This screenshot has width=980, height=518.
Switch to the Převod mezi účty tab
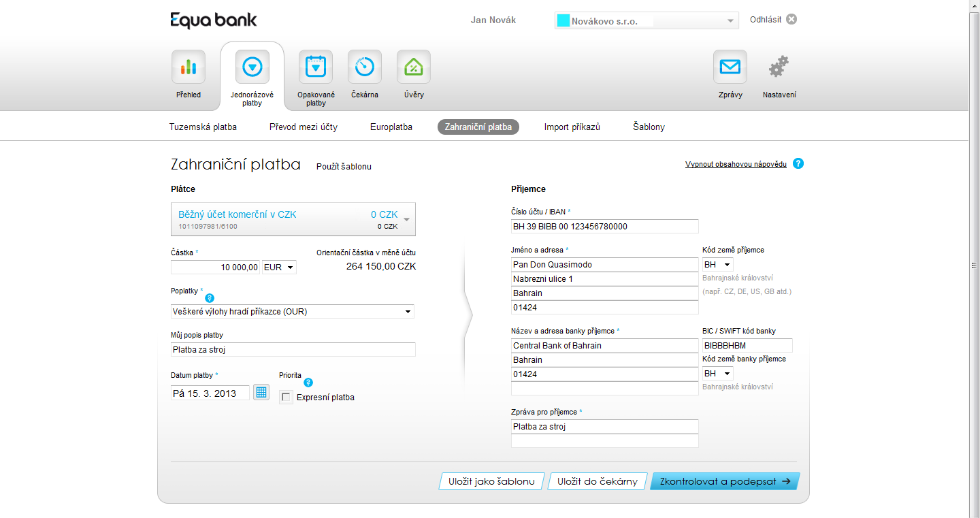[304, 127]
